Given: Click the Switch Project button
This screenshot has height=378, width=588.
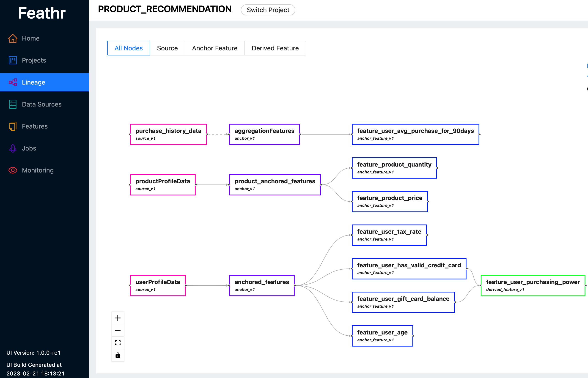Looking at the screenshot, I should pos(268,9).
